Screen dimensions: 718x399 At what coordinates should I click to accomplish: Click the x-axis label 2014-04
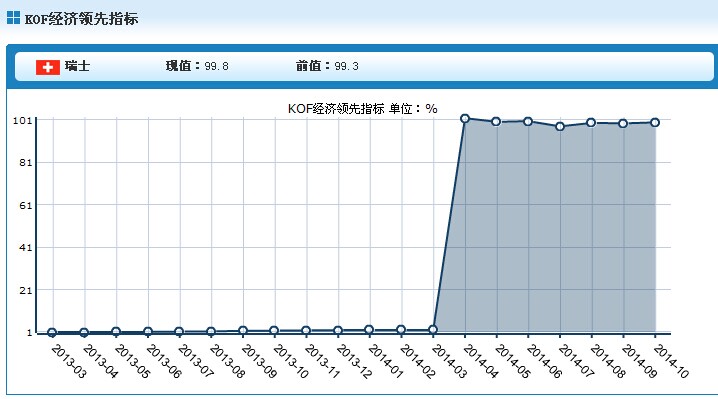point(481,361)
